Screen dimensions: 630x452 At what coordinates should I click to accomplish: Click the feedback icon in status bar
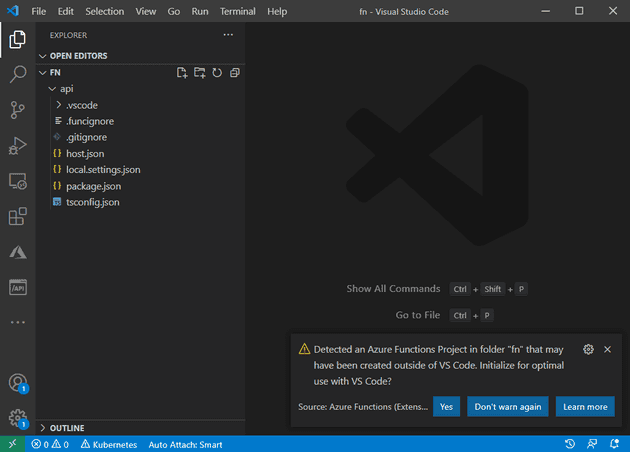point(592,444)
